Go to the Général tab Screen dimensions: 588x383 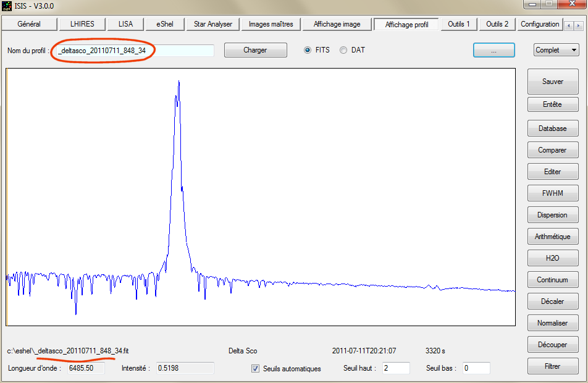[x=28, y=24]
